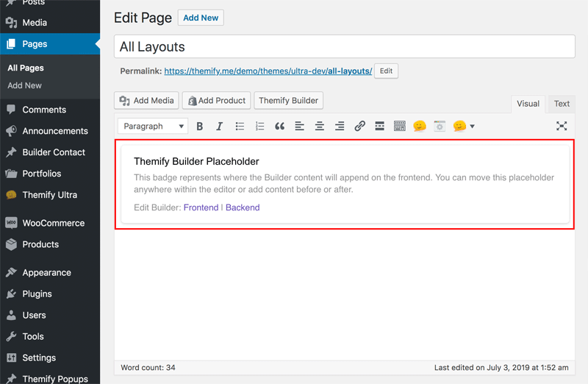588x384 pixels.
Task: Click the Appearance brush icon
Action: coord(11,272)
